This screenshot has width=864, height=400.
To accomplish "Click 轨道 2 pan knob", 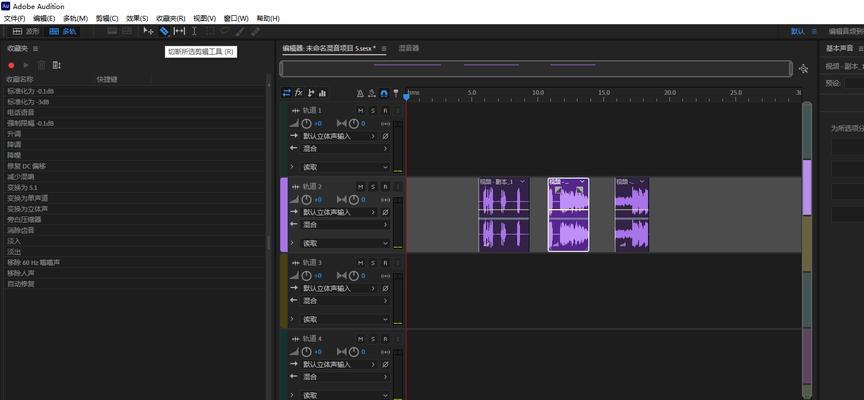I will pyautogui.click(x=353, y=199).
